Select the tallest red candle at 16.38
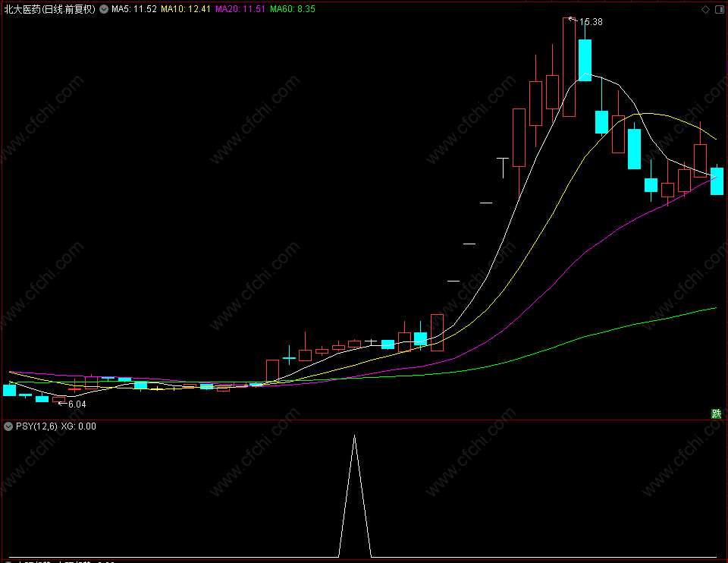728x563 pixels. 569,67
